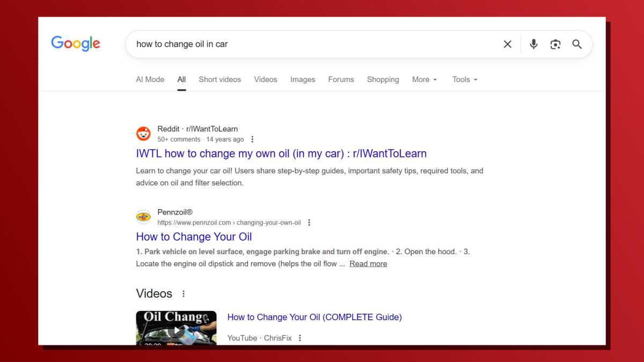The image size is (644, 362).
Task: Switch to AI Mode
Action: click(150, 79)
